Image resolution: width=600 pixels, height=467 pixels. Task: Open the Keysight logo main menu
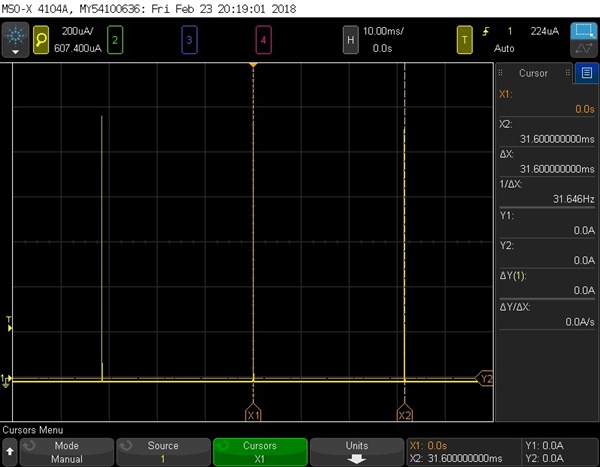coord(15,40)
